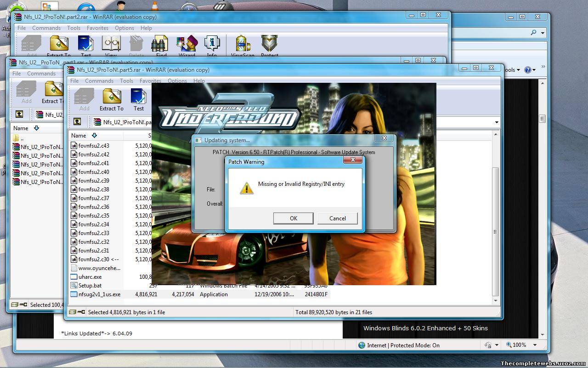Open the View tool in part2.rar toolbar
Image resolution: width=588 pixels, height=368 pixels.
pos(111,46)
